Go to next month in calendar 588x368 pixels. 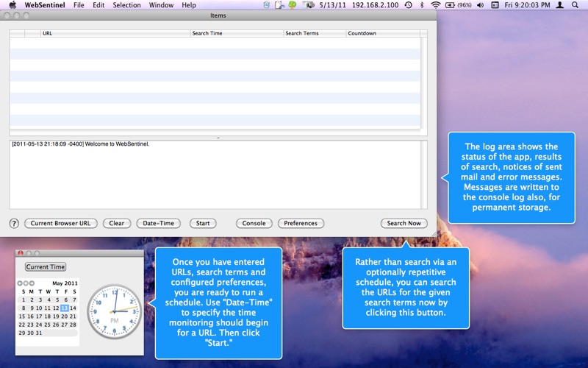[x=32, y=283]
